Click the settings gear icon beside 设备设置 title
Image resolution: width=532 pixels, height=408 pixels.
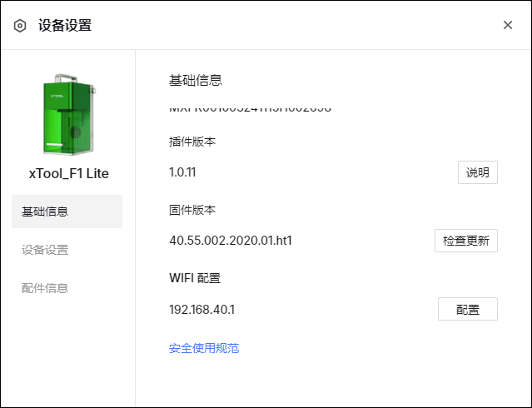tap(20, 26)
